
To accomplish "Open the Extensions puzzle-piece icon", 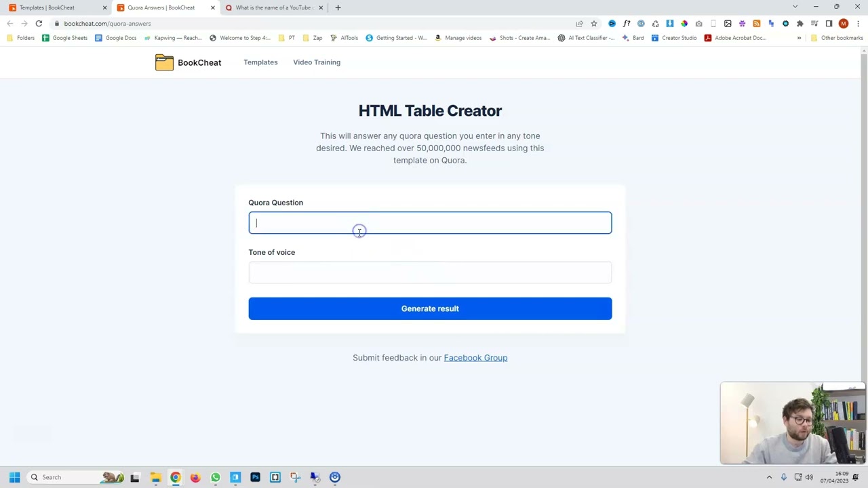I will coord(800,24).
